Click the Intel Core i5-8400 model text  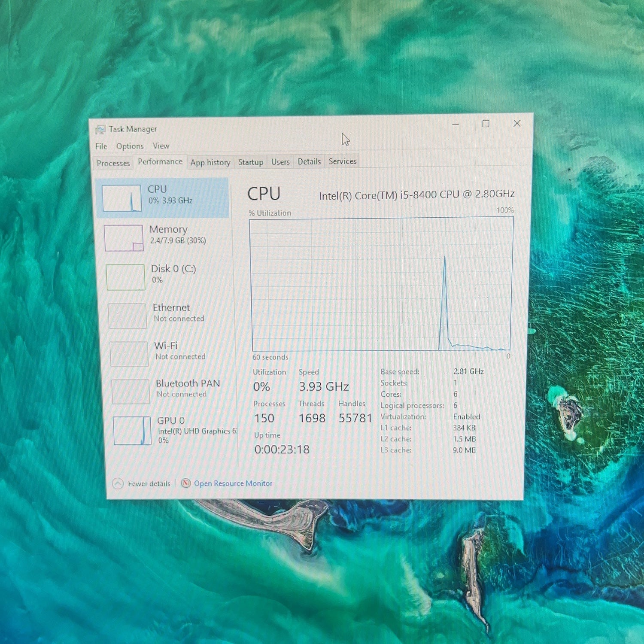click(x=416, y=195)
